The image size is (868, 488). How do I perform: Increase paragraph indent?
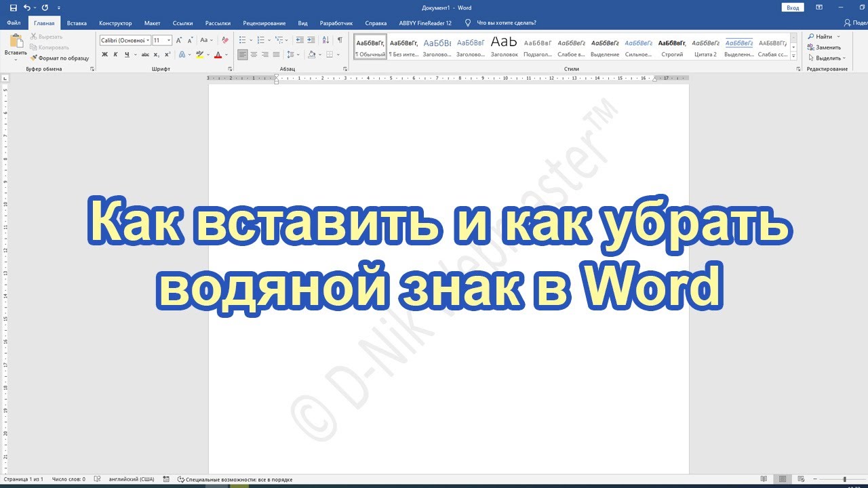311,40
